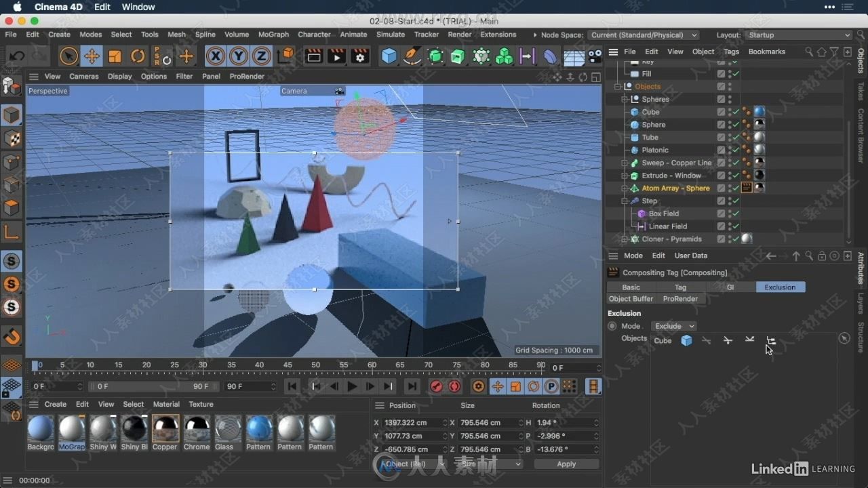This screenshot has height=488, width=868.
Task: Open the Subdivision Surface generator icon
Action: (435, 56)
